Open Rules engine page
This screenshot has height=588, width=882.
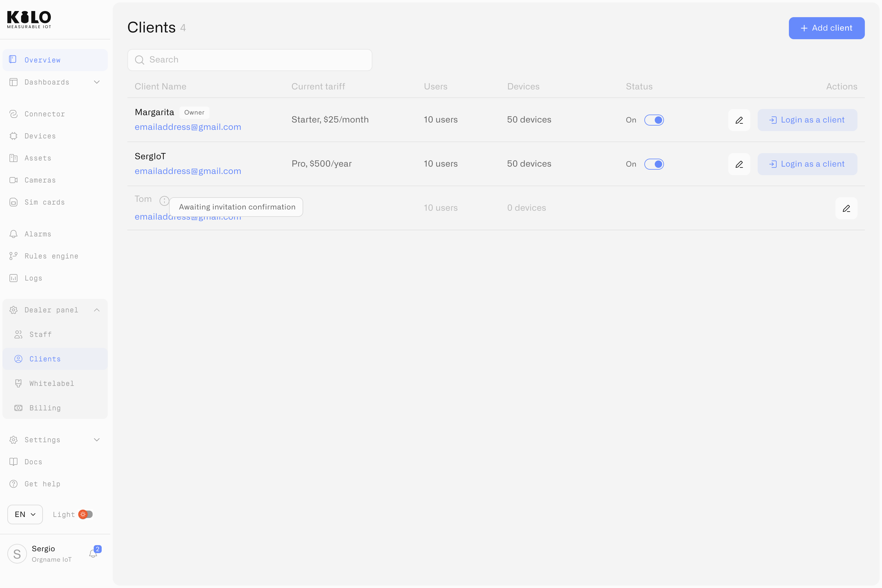coord(55,256)
